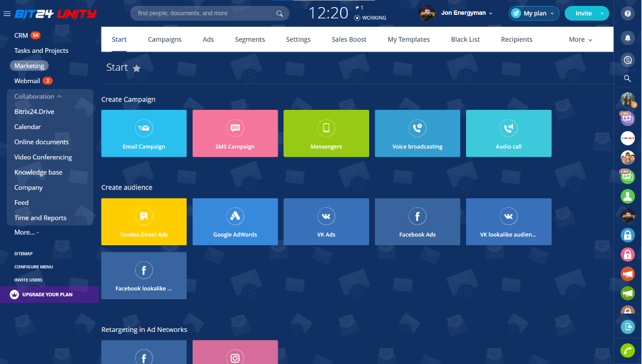
Task: Start an Audio call campaign
Action: [508, 134]
